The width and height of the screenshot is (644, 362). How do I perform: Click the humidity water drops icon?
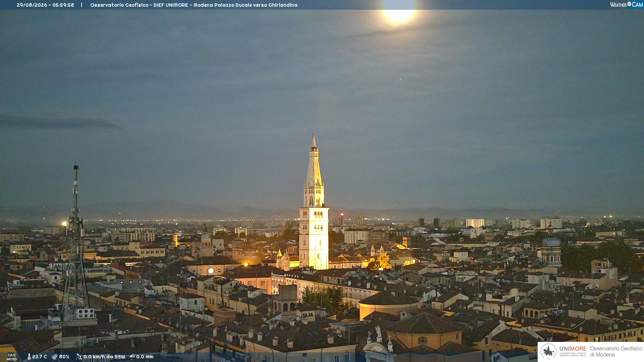(55, 357)
